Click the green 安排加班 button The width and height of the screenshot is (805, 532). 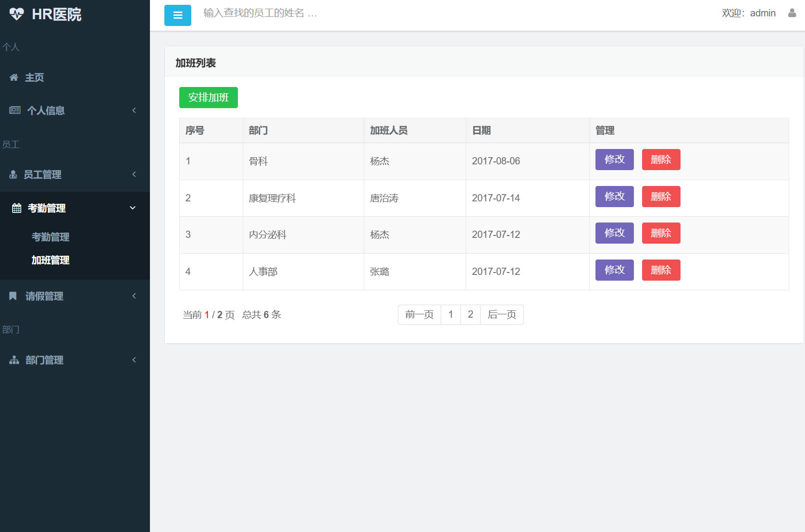tap(208, 97)
